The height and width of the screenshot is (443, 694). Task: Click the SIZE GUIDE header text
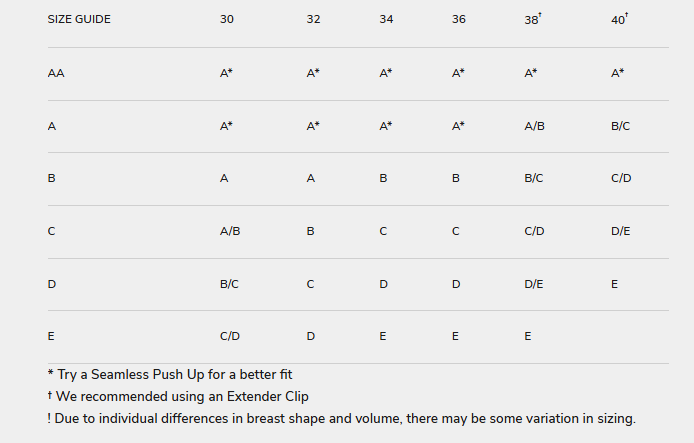tap(79, 20)
